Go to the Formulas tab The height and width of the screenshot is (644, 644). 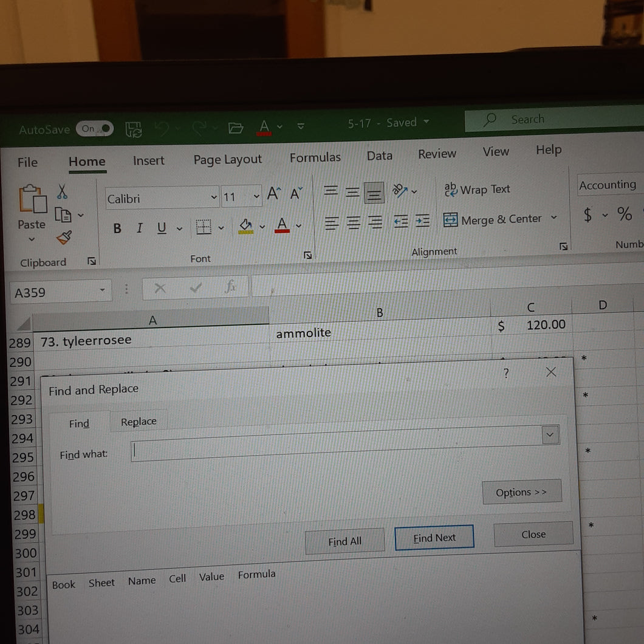pyautogui.click(x=315, y=157)
